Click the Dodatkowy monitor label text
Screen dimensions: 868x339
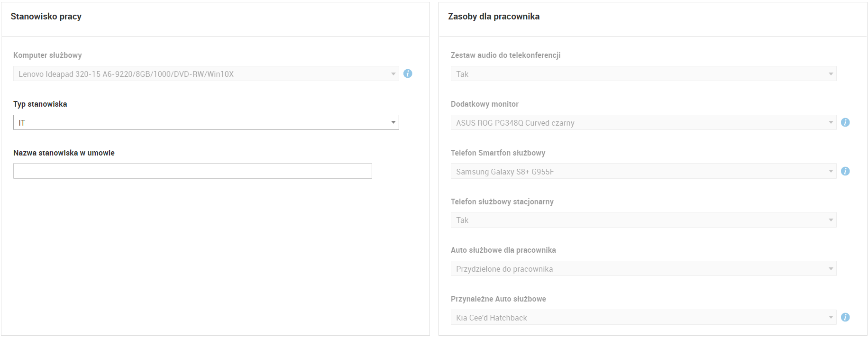[484, 104]
